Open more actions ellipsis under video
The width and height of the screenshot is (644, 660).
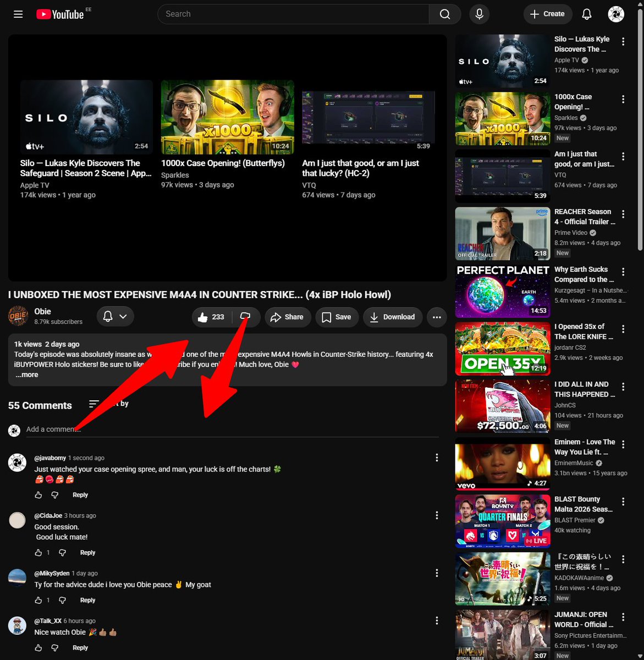point(437,317)
